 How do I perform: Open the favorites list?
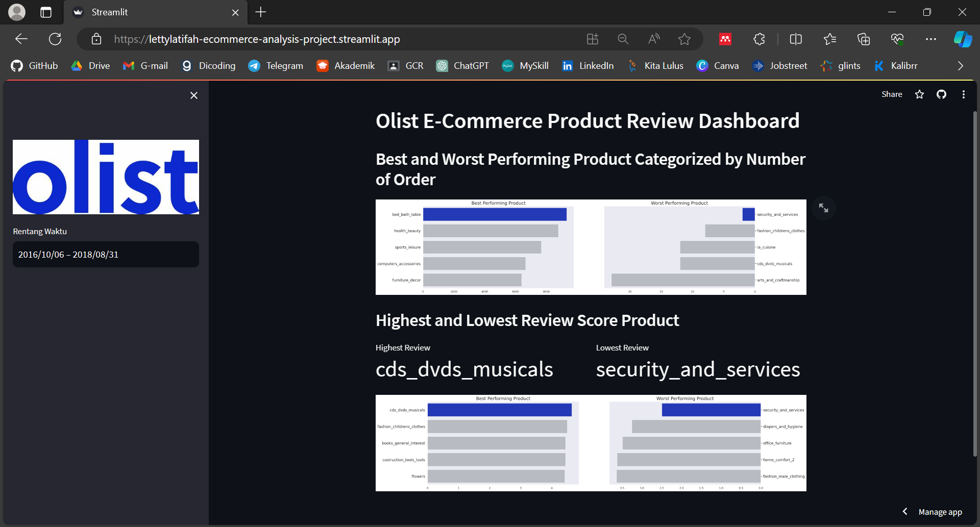coord(830,39)
